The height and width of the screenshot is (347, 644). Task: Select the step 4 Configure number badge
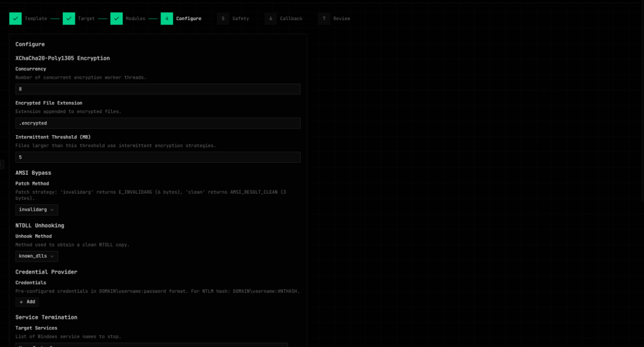pos(167,18)
